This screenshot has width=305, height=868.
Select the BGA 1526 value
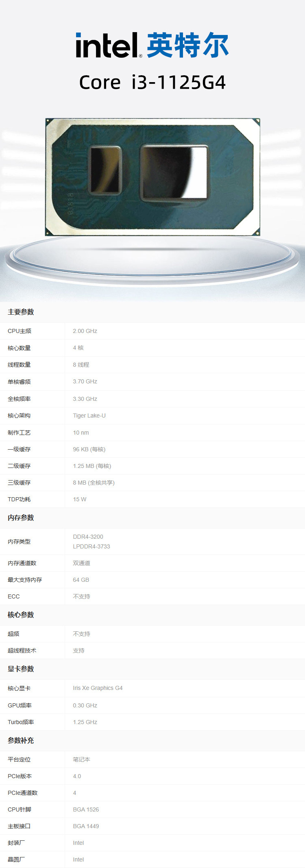tap(86, 809)
